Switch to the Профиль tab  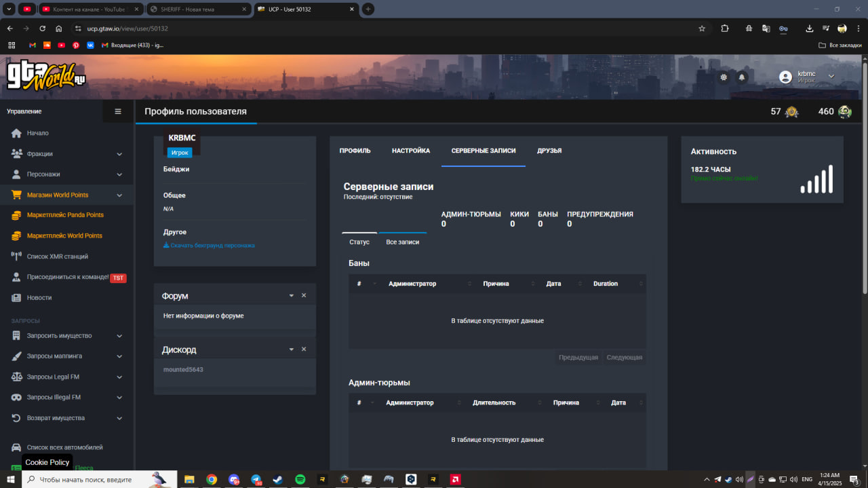coord(355,151)
